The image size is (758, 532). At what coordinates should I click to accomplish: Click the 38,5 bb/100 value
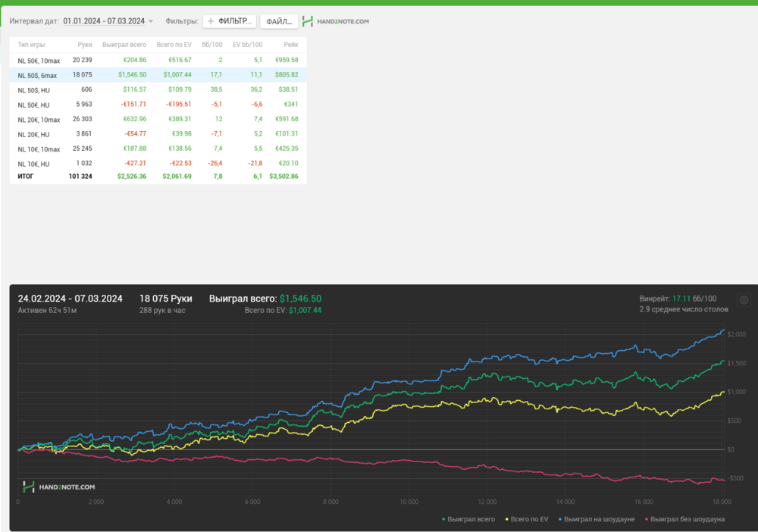[x=216, y=89]
